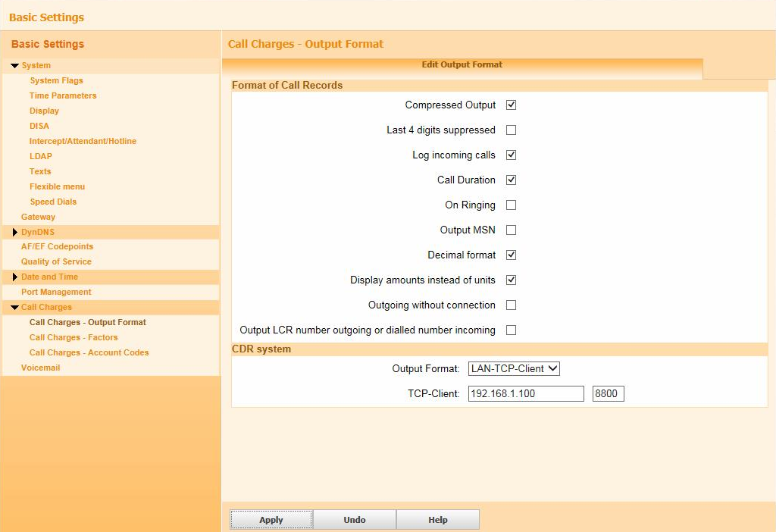
Task: Open the Call Charges - Factors page
Action: point(74,337)
